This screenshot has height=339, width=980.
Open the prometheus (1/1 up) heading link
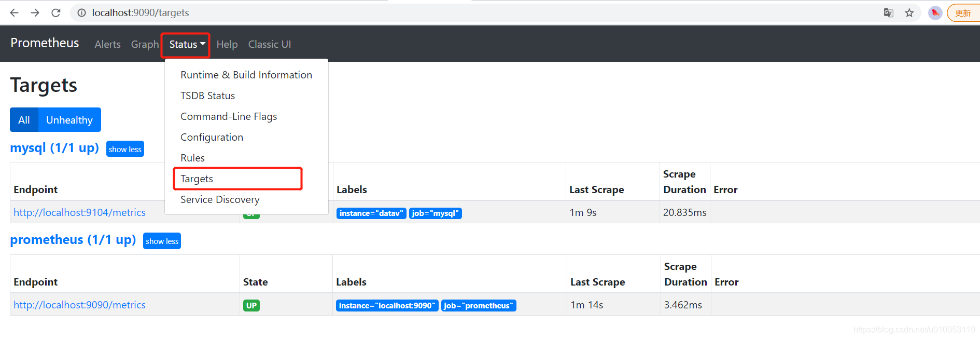[73, 240]
